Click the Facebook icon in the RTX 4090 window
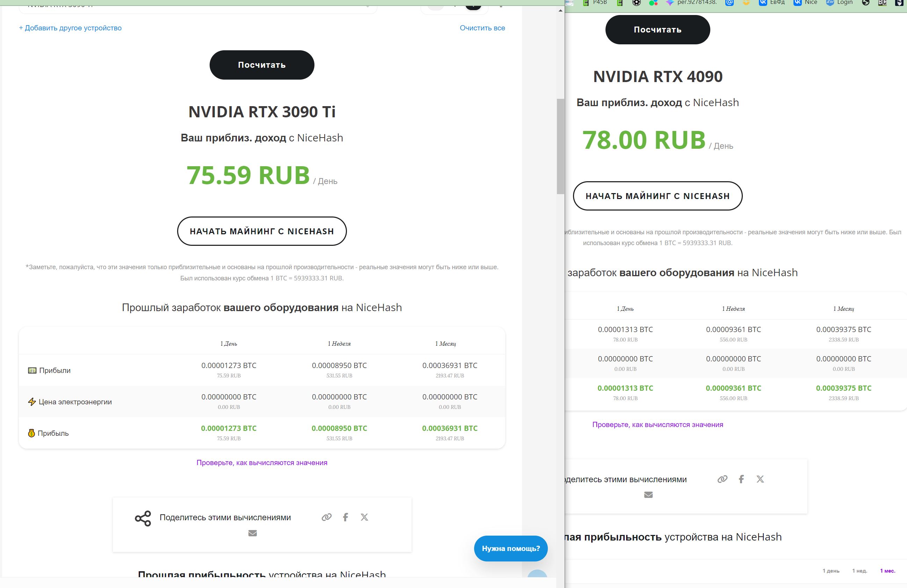The height and width of the screenshot is (588, 907). click(x=741, y=479)
